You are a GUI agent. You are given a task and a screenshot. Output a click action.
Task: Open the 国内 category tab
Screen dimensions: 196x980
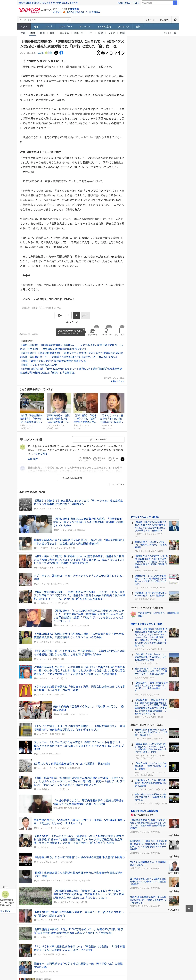32,33
